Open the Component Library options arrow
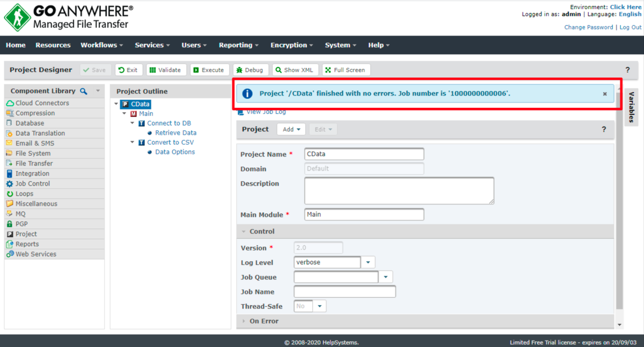Screen dimensions: 644x347 (98, 91)
